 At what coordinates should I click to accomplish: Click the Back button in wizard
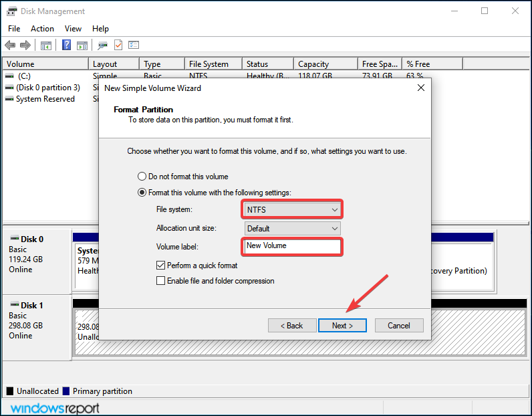pos(292,325)
